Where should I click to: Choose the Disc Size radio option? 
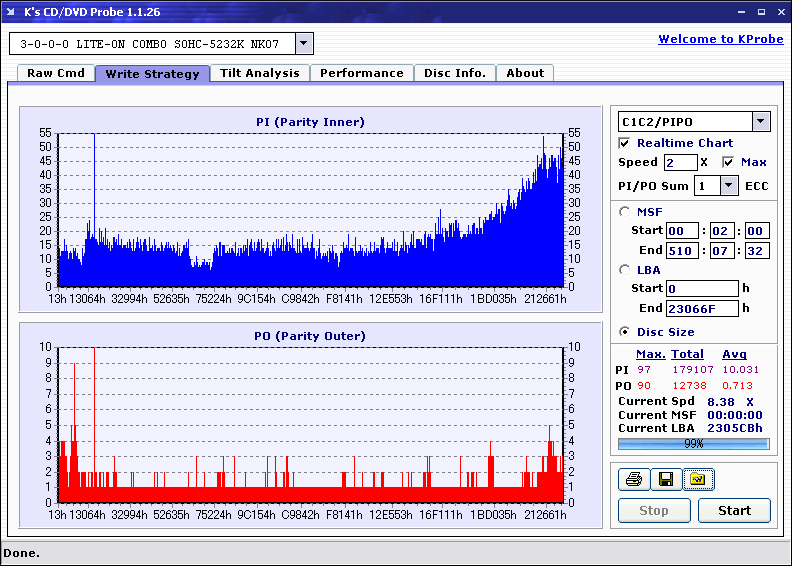[625, 332]
